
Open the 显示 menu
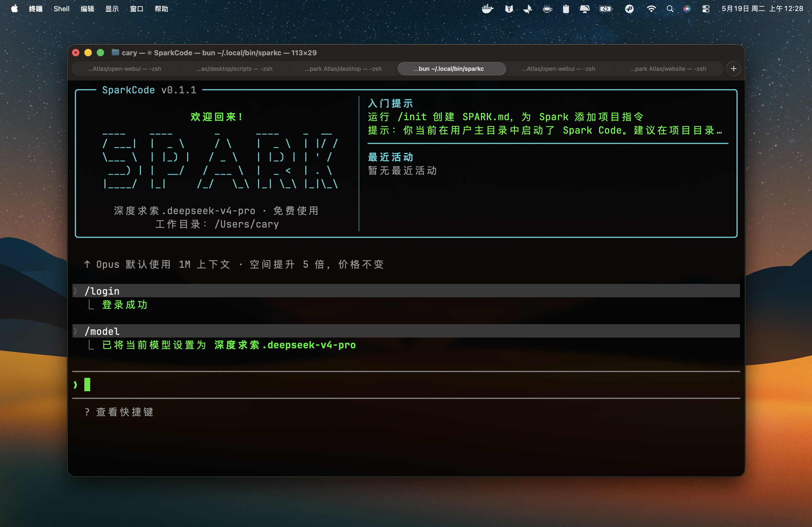pos(112,9)
